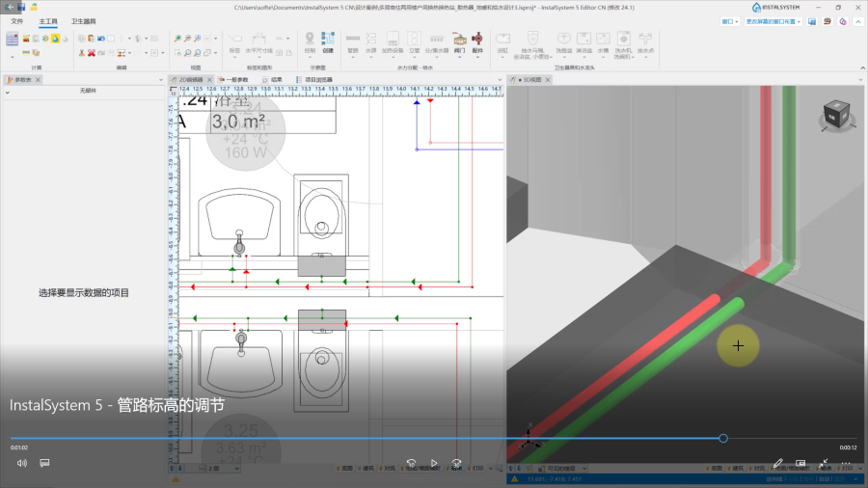This screenshot has height=488, width=868.
Task: Open the 更改屏幕的窗口布置 layout dropdown
Action: pos(773,21)
